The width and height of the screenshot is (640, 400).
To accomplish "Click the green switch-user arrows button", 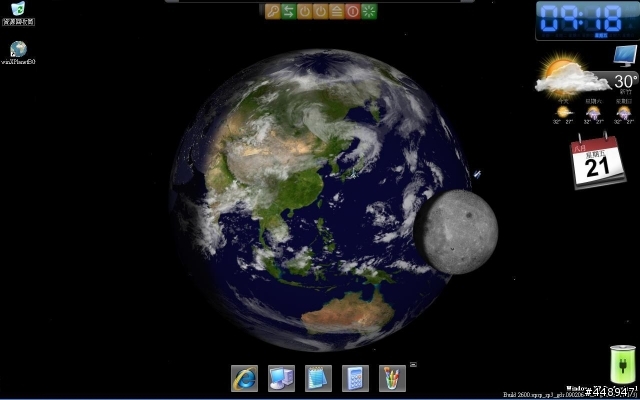I will coord(288,11).
